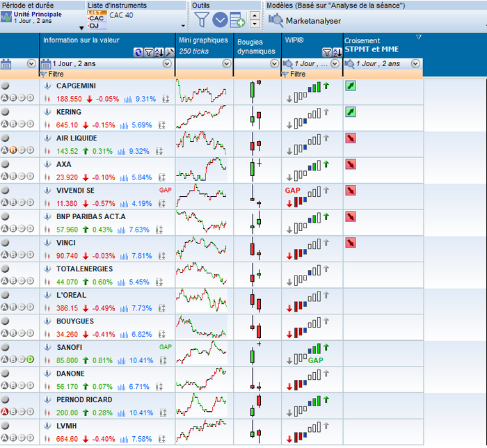This screenshot has height=448, width=487.
Task: Click the CAC list instrument icon
Action: click(x=97, y=19)
